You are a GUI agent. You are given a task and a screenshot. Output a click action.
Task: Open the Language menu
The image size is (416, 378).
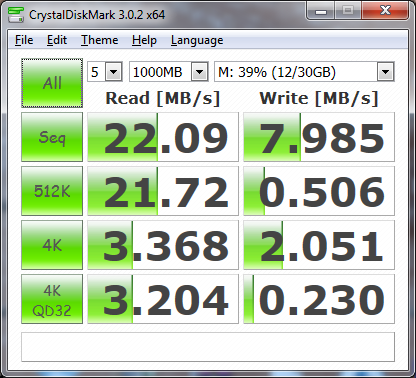(197, 40)
